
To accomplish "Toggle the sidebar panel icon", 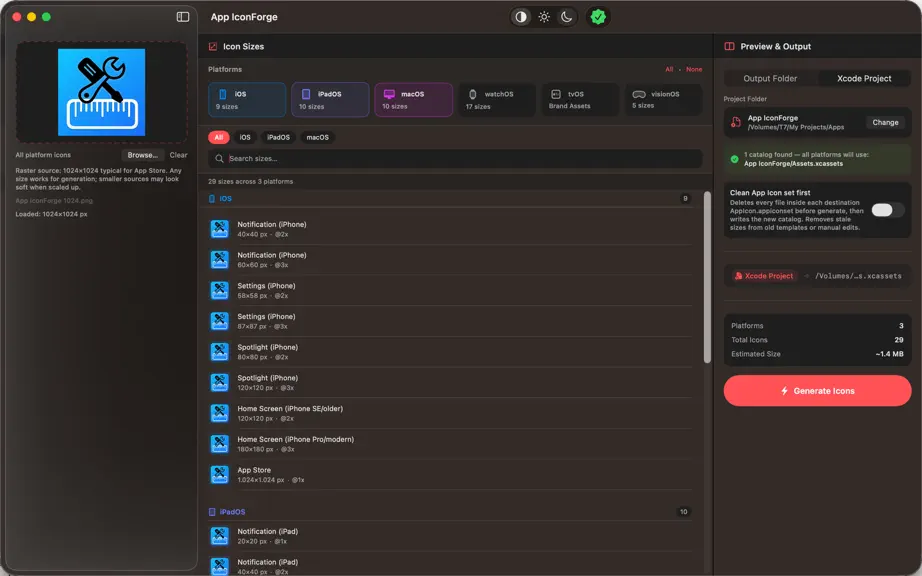I will (183, 16).
